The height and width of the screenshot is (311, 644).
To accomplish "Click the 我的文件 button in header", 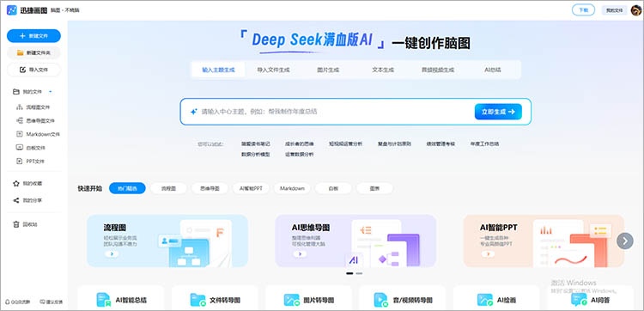I will (615, 10).
